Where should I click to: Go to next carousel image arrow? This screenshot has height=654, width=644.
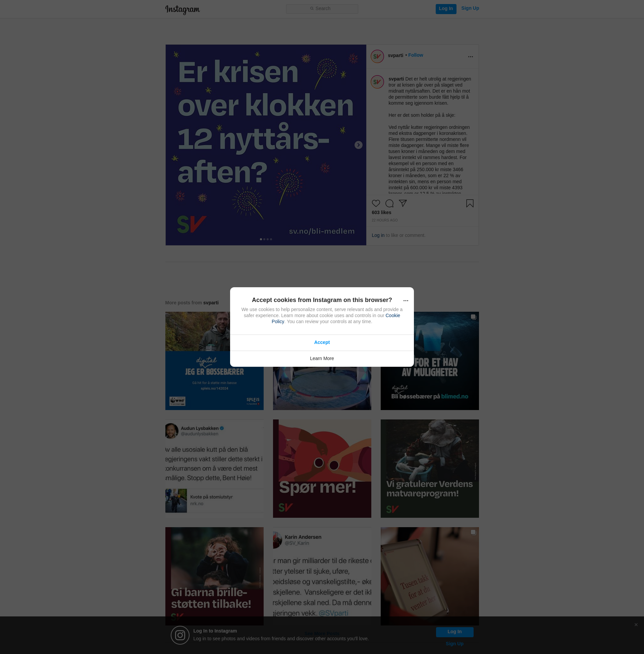click(x=358, y=145)
